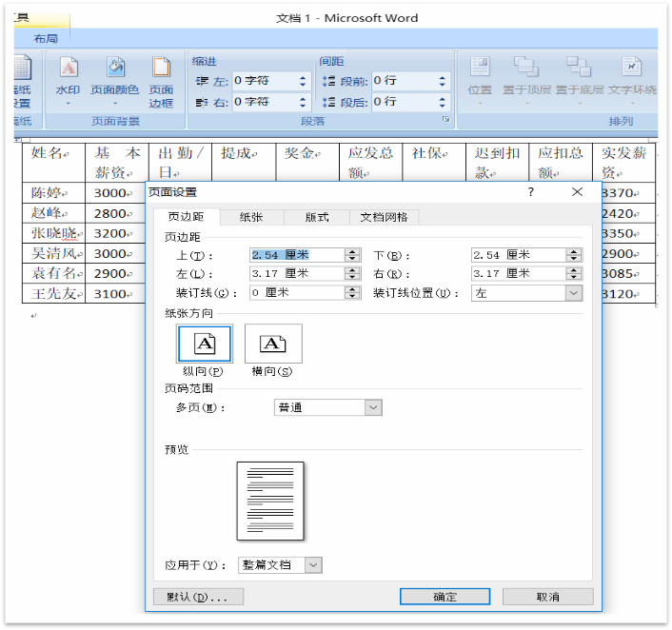The height and width of the screenshot is (630, 672).
Task: Click the left margin (左) input field
Action: (295, 274)
